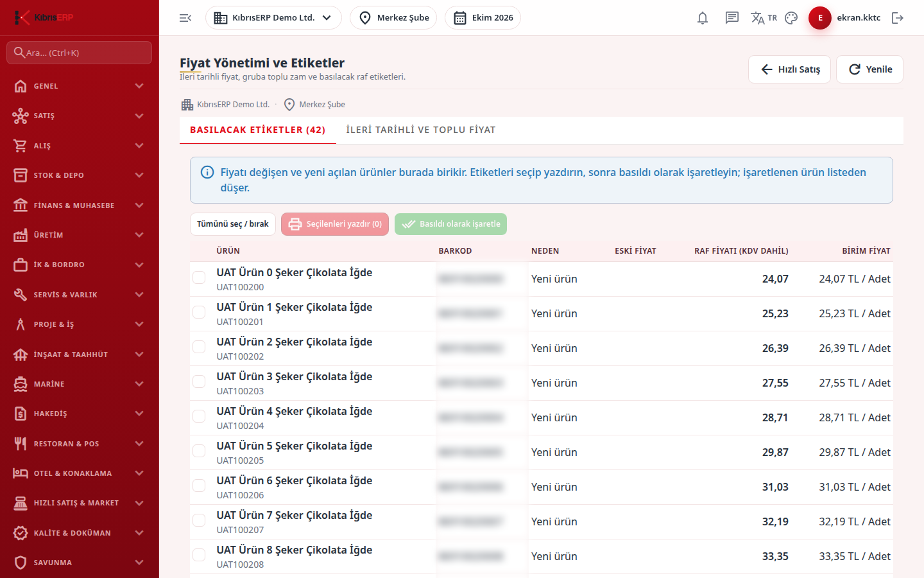Open SATIŞ module icon
The image size is (924, 578).
21,116
